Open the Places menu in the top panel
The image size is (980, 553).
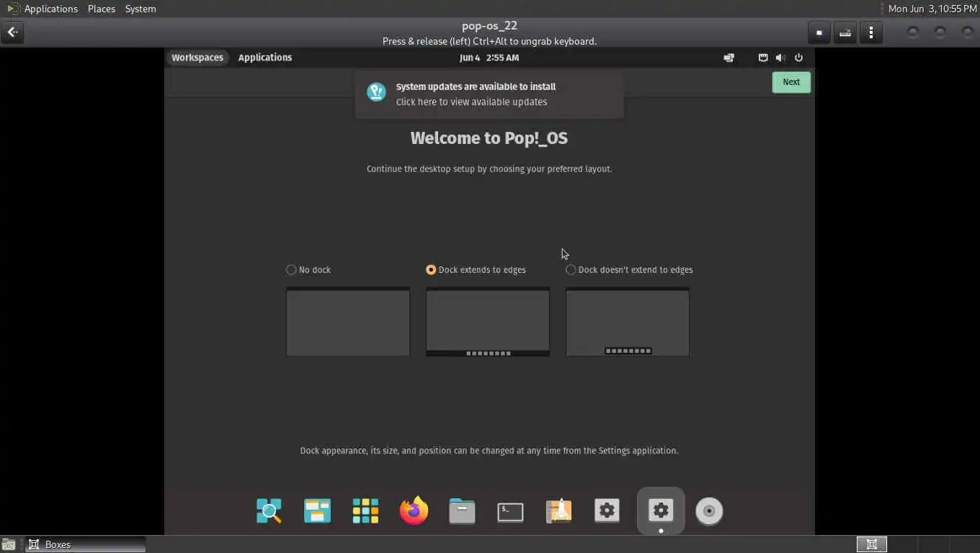[x=102, y=9]
